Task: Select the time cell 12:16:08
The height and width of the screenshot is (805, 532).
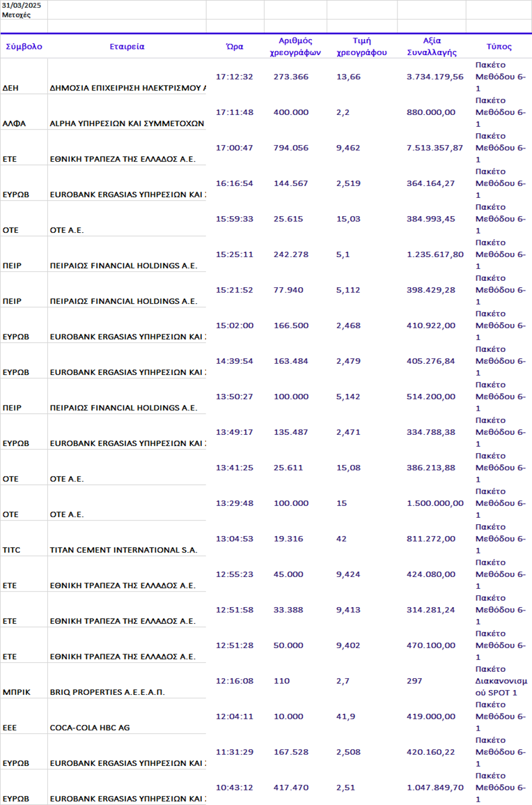Action: [235, 681]
